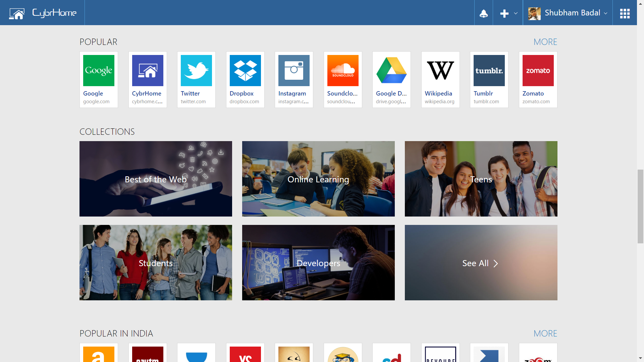Viewport: 644px width, 362px height.
Task: Click the 'instagram.c...' URL text
Action: (293, 102)
